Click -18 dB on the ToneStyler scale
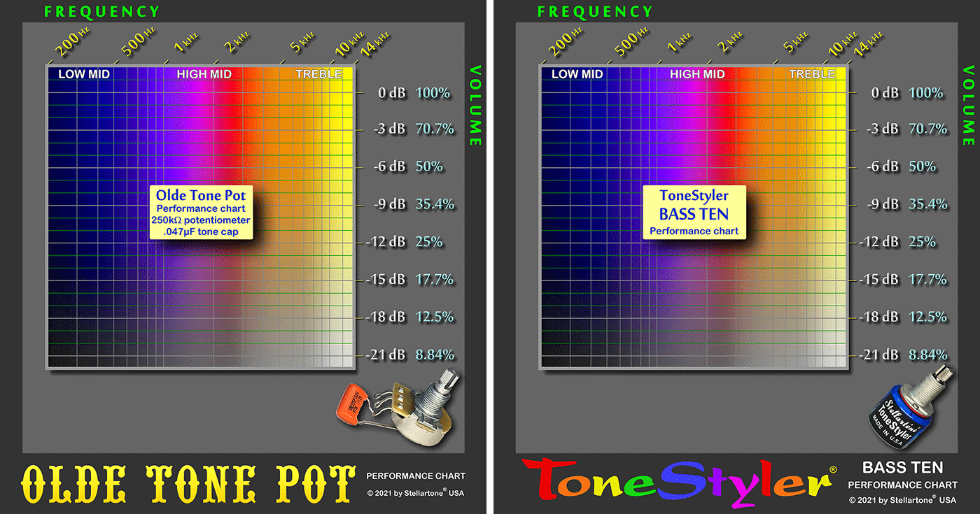 (879, 317)
